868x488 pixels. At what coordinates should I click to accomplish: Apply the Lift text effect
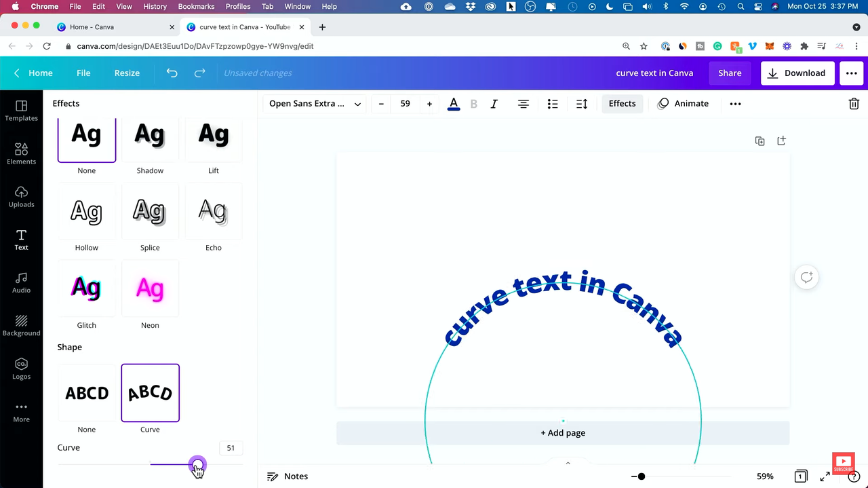click(214, 139)
